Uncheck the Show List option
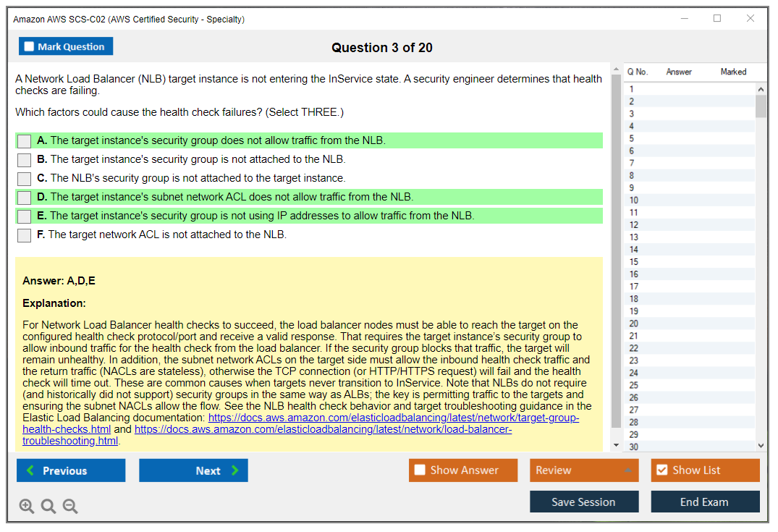 [x=661, y=470]
